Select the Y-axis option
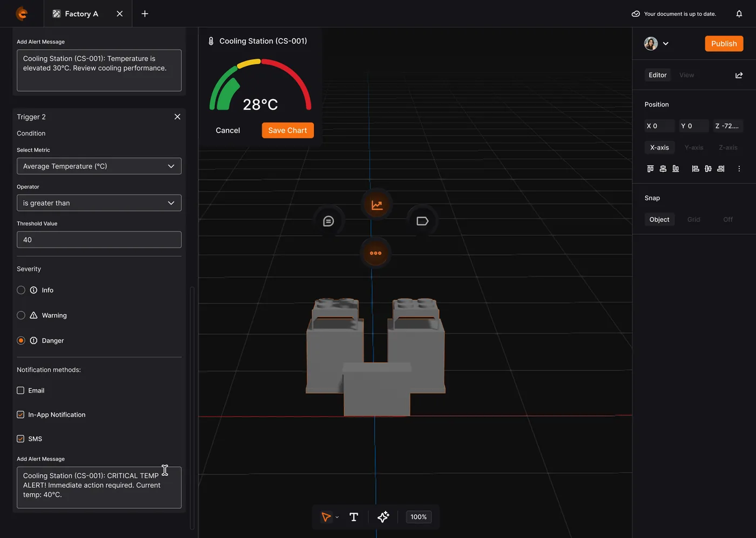The height and width of the screenshot is (538, 756). point(694,147)
